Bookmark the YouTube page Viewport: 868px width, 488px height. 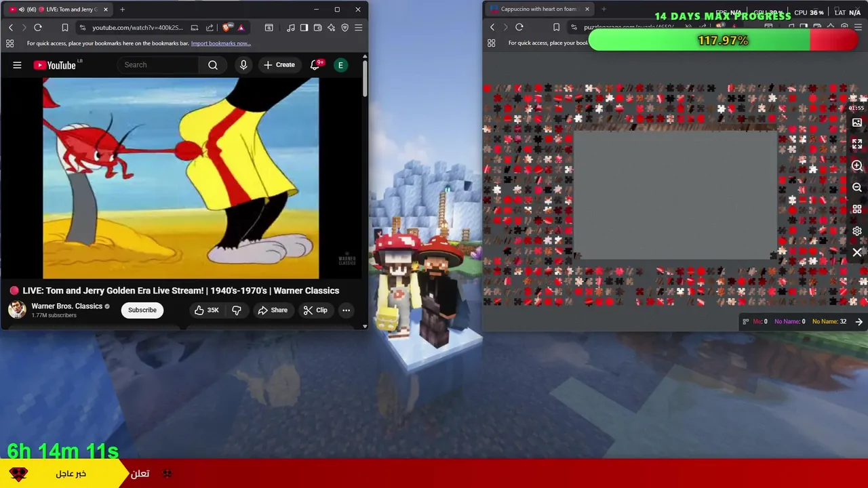pos(65,28)
